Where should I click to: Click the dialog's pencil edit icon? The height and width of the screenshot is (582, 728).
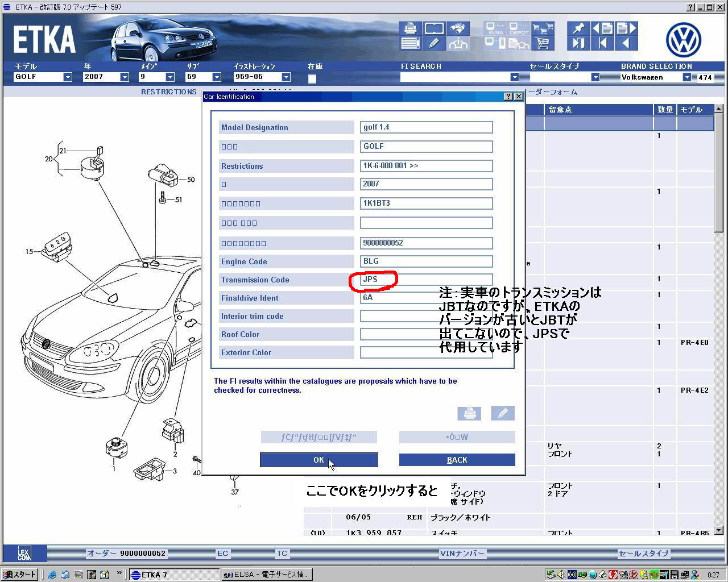click(502, 413)
